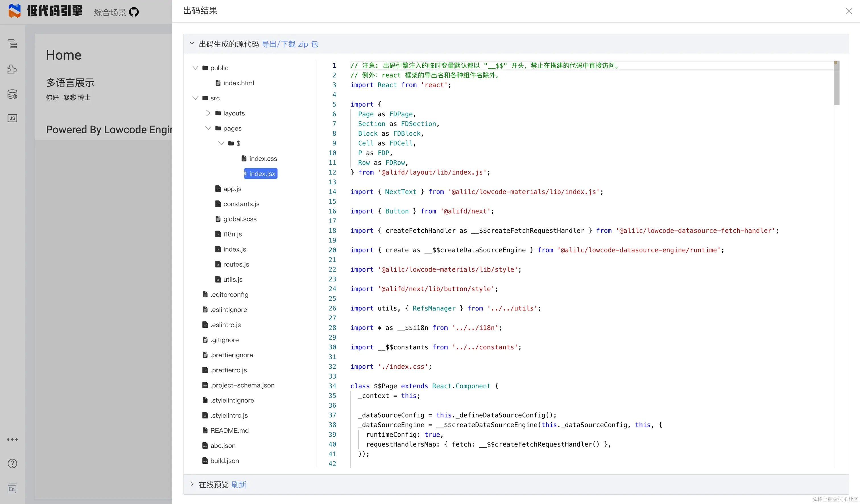Select index.jsx file
The height and width of the screenshot is (504, 860).
pos(261,174)
